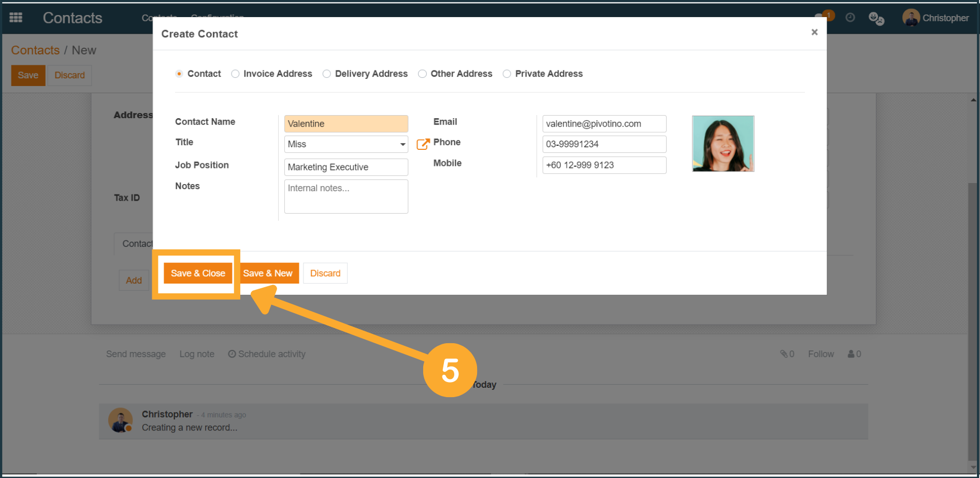The width and height of the screenshot is (980, 478).
Task: Open the activities clock icon
Action: tap(850, 18)
